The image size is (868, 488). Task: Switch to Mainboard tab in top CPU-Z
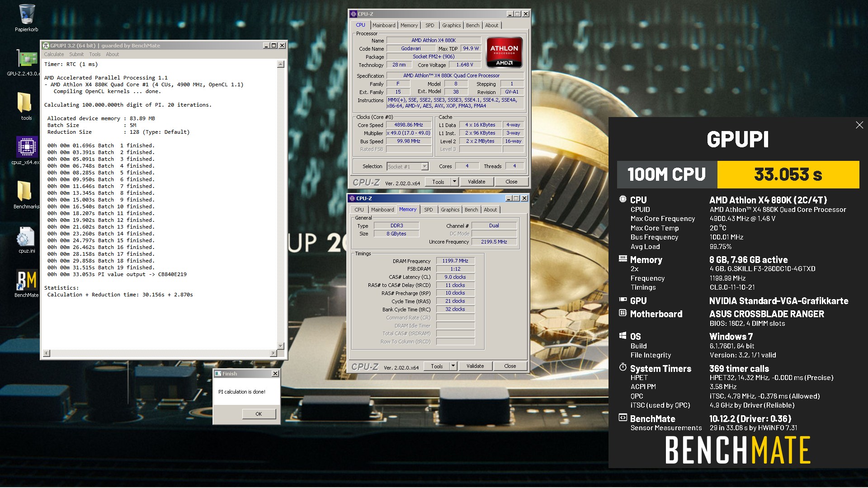pos(384,25)
